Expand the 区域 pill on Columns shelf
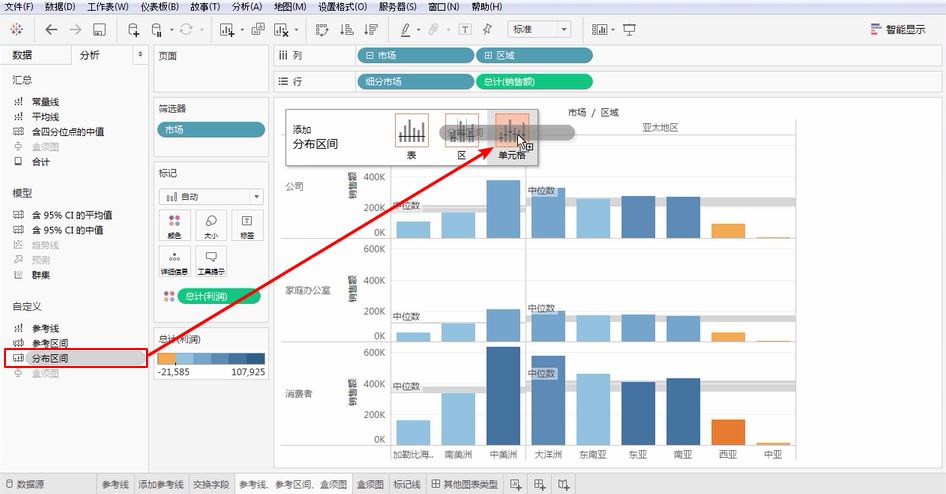 pos(533,56)
